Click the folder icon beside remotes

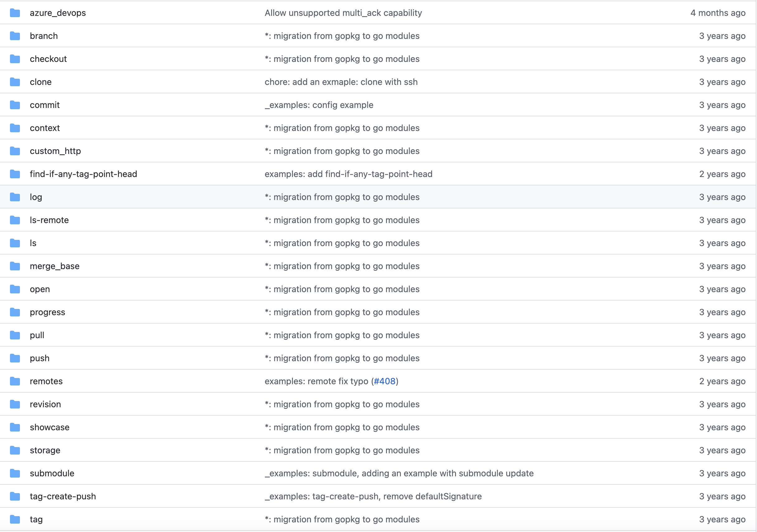[15, 381]
